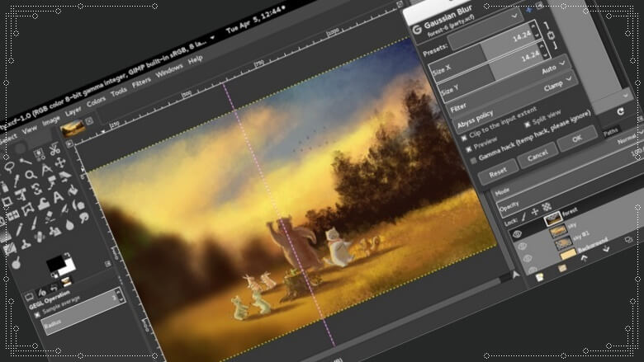
Task: Open the Windows menu
Action: pos(169,70)
